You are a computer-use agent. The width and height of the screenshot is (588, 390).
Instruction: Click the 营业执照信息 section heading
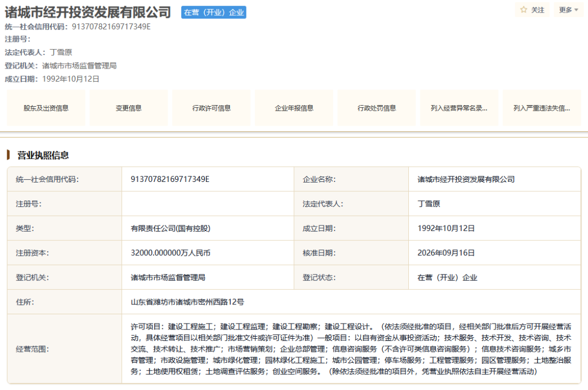click(43, 155)
